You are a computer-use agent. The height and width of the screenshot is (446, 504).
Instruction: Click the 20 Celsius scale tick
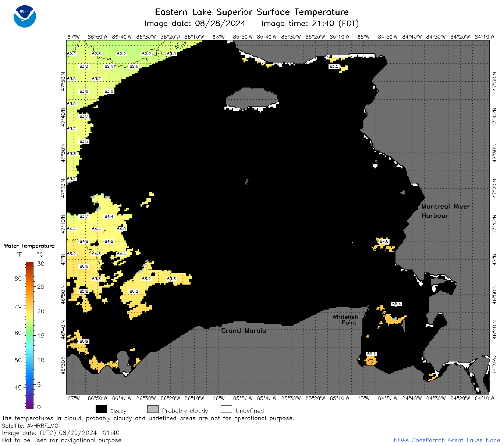[41, 311]
